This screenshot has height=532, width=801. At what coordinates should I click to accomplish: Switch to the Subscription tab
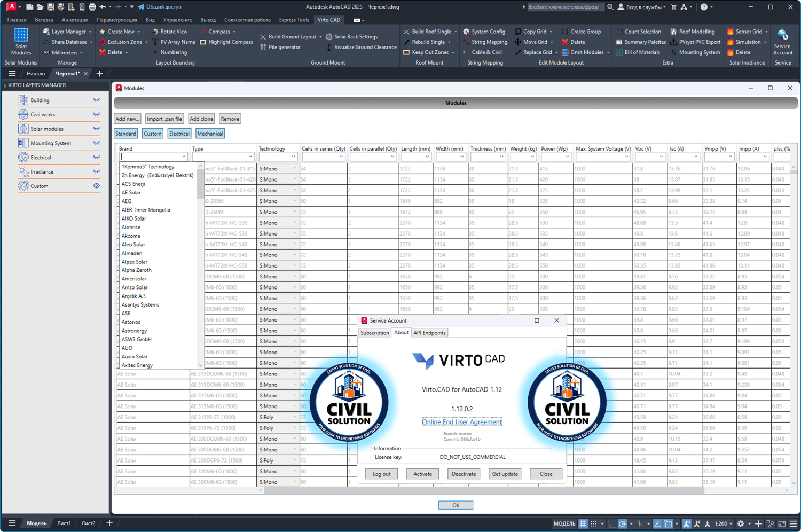click(x=374, y=333)
